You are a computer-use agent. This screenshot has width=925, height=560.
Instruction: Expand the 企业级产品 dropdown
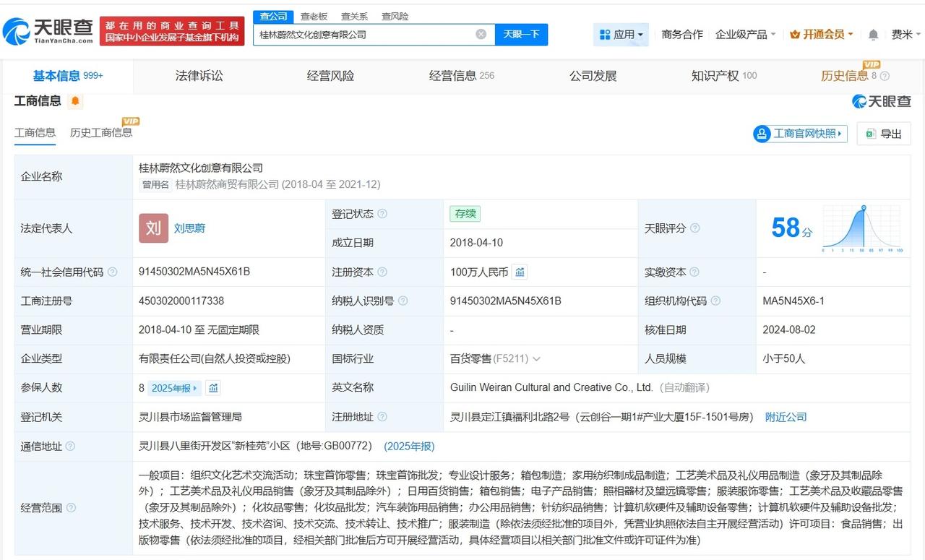745,34
